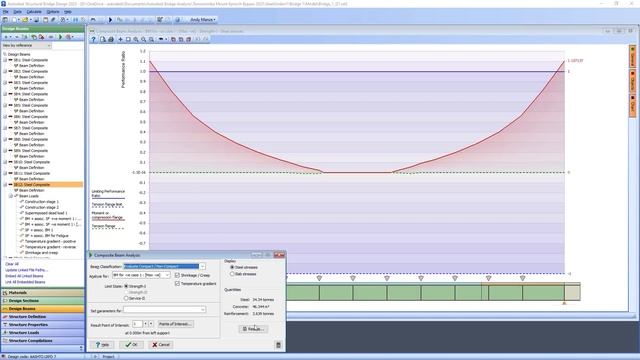Click the Cancel button in Composite Beam Analysis
Screen dimensions: 640x360
[161, 345]
